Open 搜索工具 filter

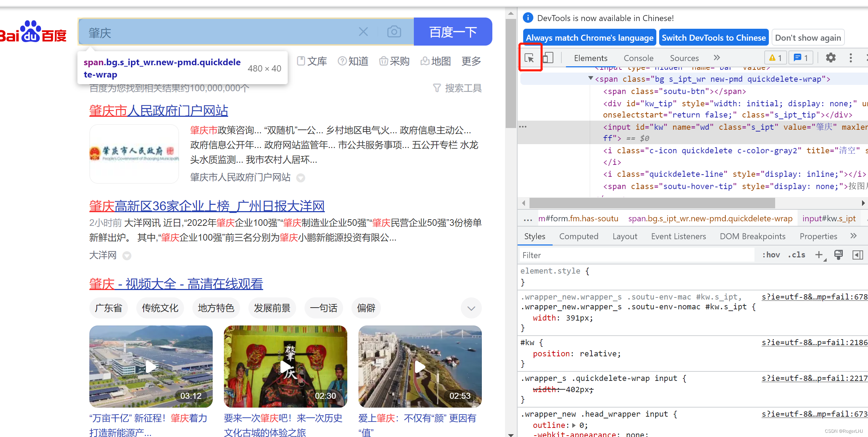[457, 88]
